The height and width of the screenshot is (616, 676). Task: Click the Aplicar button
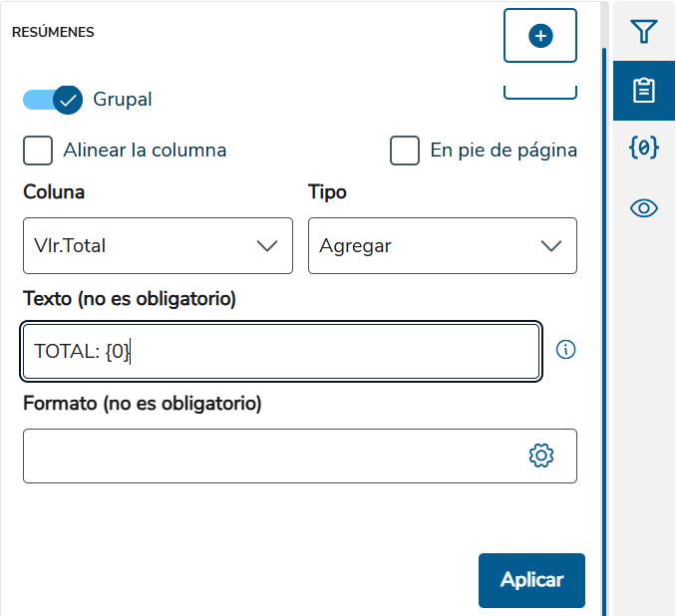tap(531, 580)
